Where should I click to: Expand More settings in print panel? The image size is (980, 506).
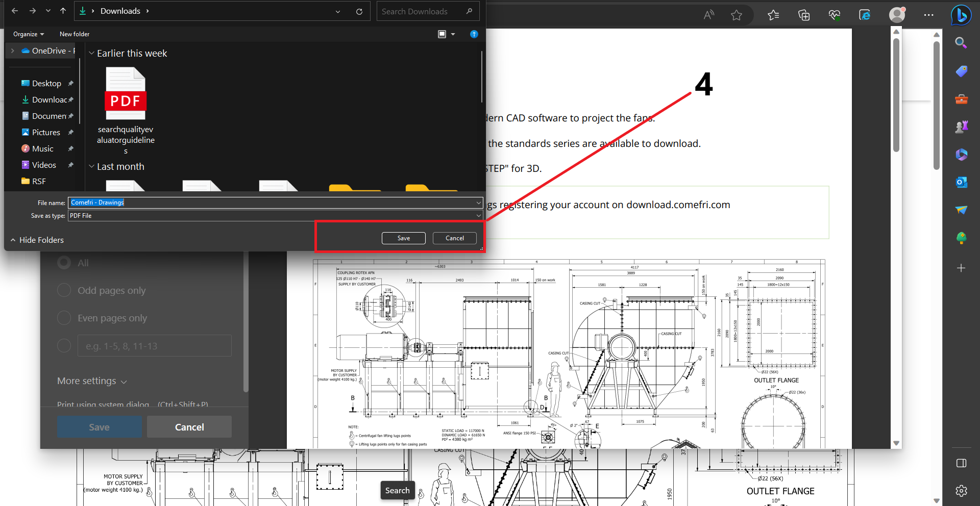92,381
